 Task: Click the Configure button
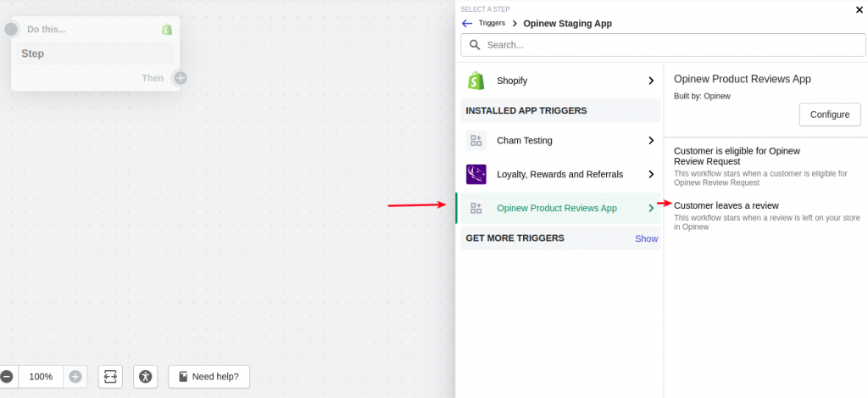830,115
